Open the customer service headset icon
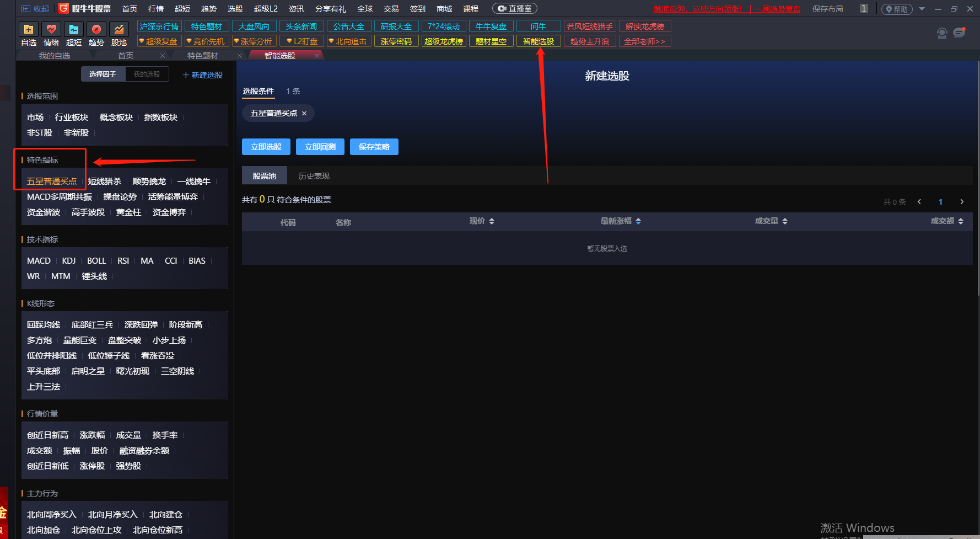Image resolution: width=980 pixels, height=539 pixels. (x=942, y=34)
